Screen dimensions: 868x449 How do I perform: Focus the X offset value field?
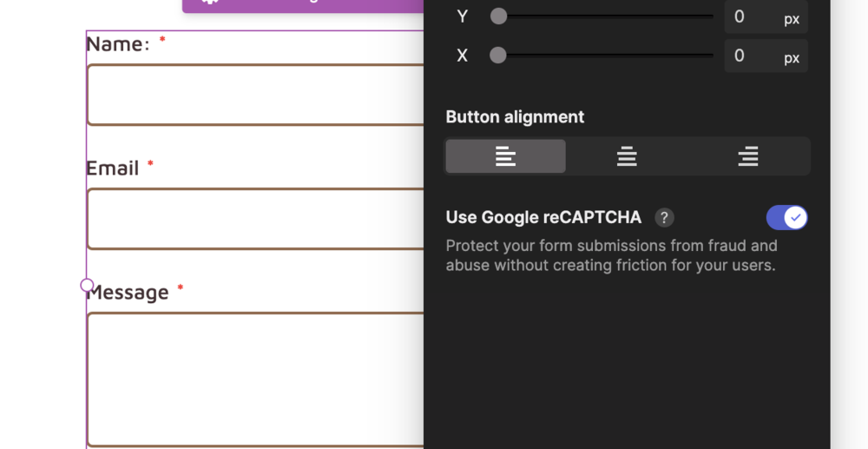tap(751, 56)
